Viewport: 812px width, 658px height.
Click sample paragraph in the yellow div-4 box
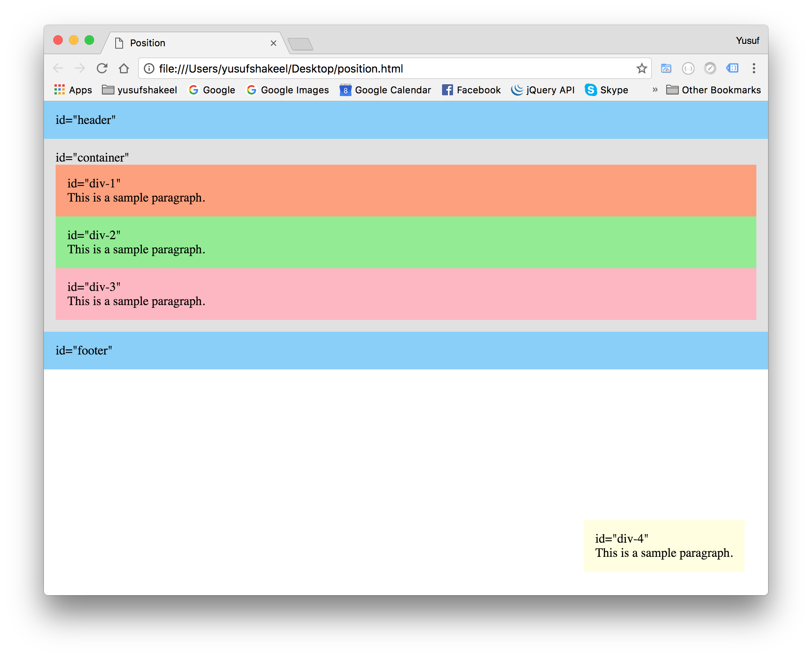point(664,553)
